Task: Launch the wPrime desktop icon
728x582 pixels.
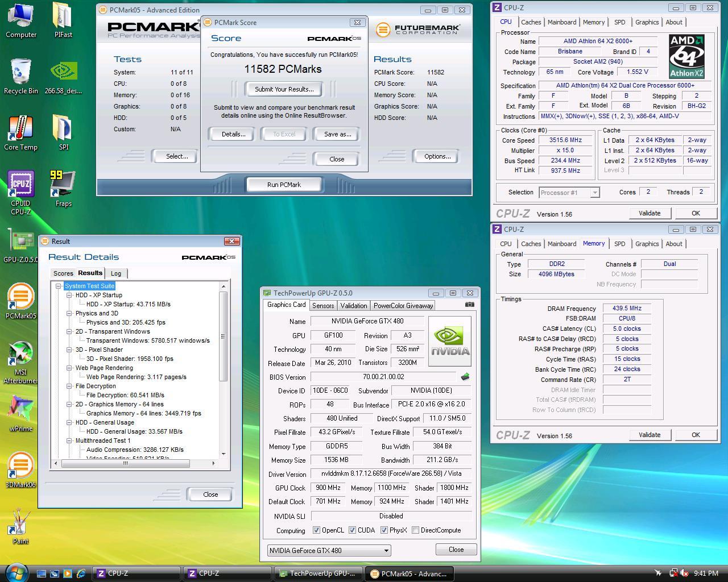Action: (x=21, y=414)
